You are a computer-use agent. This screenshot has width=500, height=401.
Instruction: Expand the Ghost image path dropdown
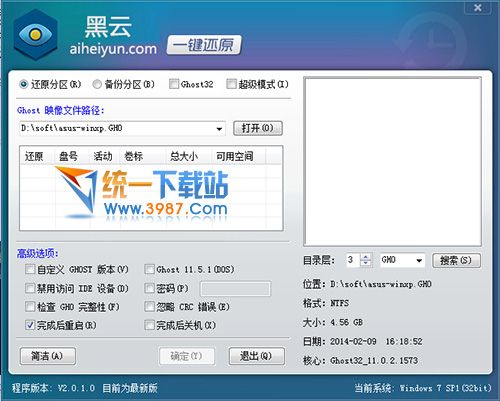219,129
